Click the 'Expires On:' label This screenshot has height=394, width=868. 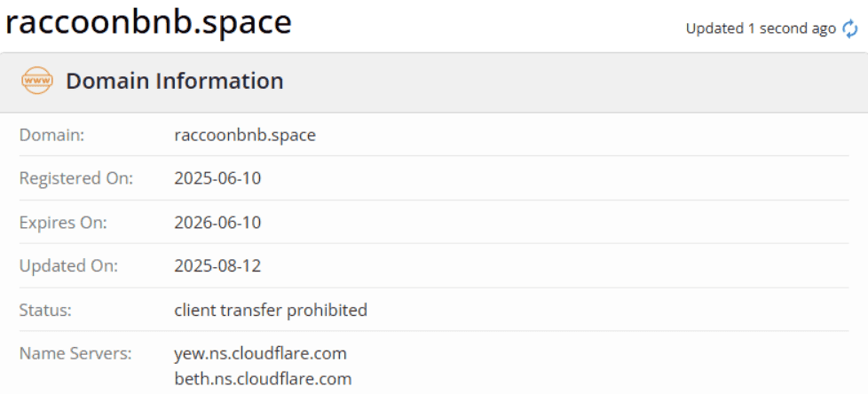tap(63, 222)
